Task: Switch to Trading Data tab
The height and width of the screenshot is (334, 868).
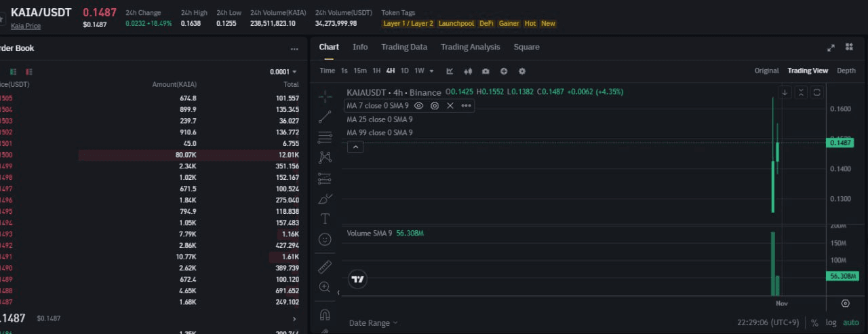Action: (404, 47)
